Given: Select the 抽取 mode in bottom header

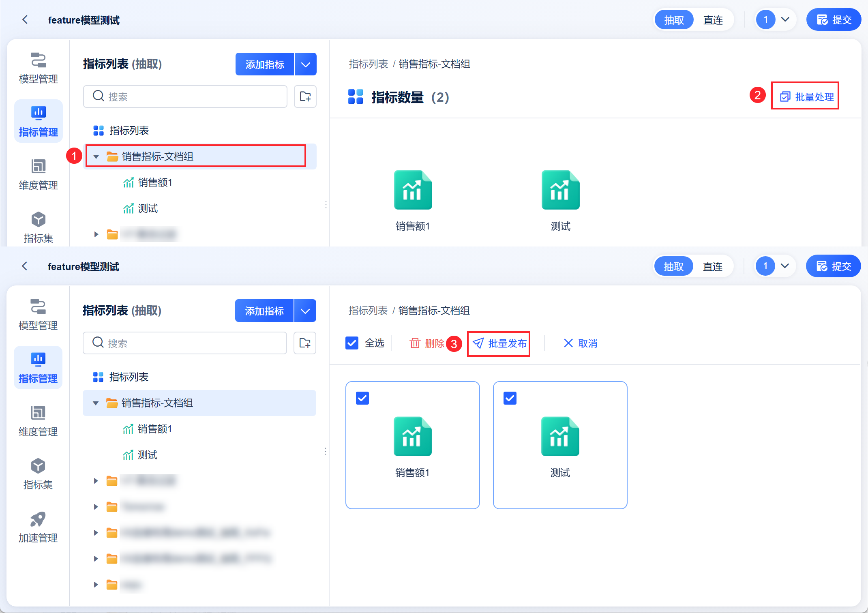Looking at the screenshot, I should point(673,267).
